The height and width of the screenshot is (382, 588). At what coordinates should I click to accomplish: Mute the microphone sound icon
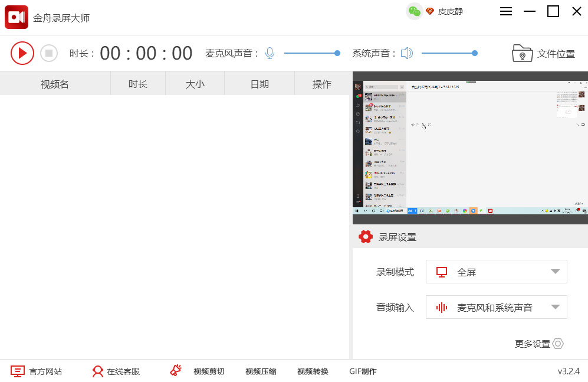click(270, 53)
